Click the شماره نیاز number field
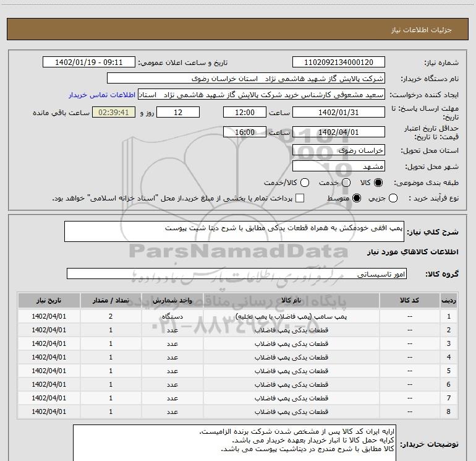 click(338, 62)
